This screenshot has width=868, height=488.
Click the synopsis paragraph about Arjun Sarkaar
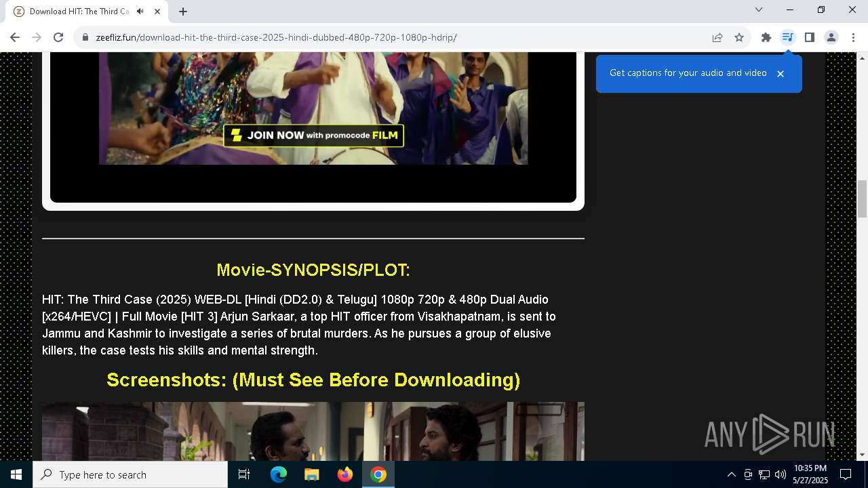coord(299,325)
